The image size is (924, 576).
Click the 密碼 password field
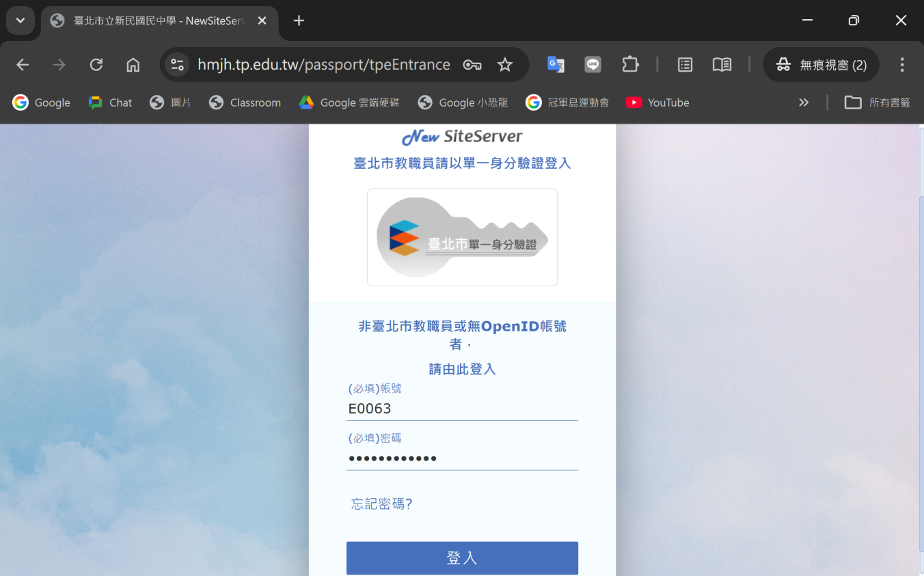click(x=462, y=458)
